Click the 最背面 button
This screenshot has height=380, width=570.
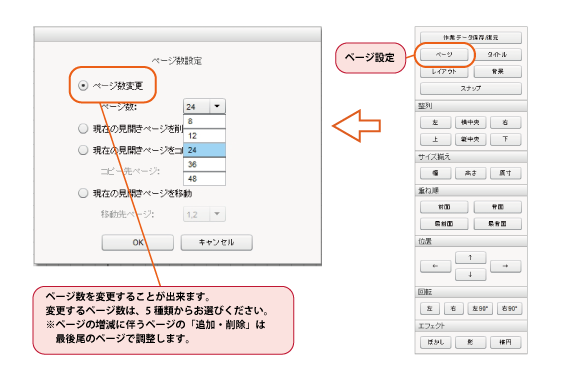[498, 224]
